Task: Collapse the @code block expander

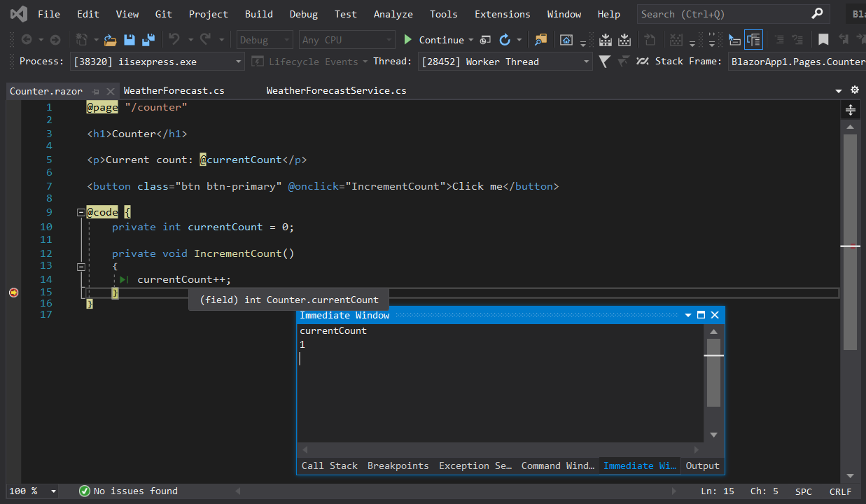Action: 81,211
